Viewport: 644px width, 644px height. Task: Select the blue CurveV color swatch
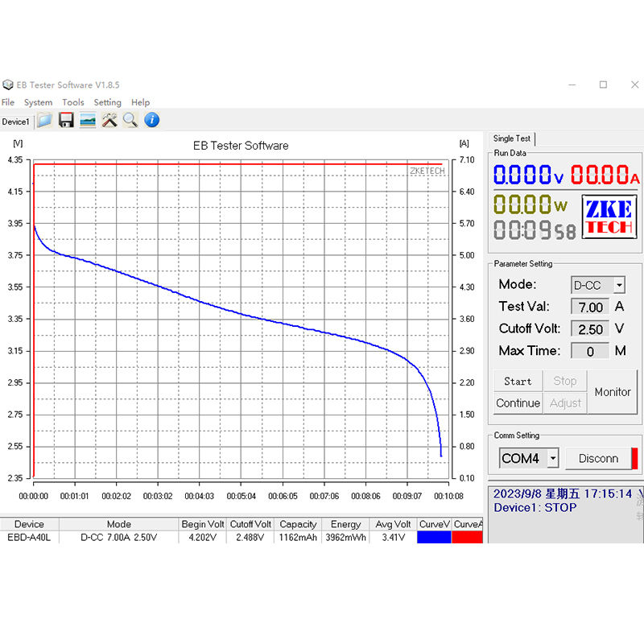[x=434, y=537]
